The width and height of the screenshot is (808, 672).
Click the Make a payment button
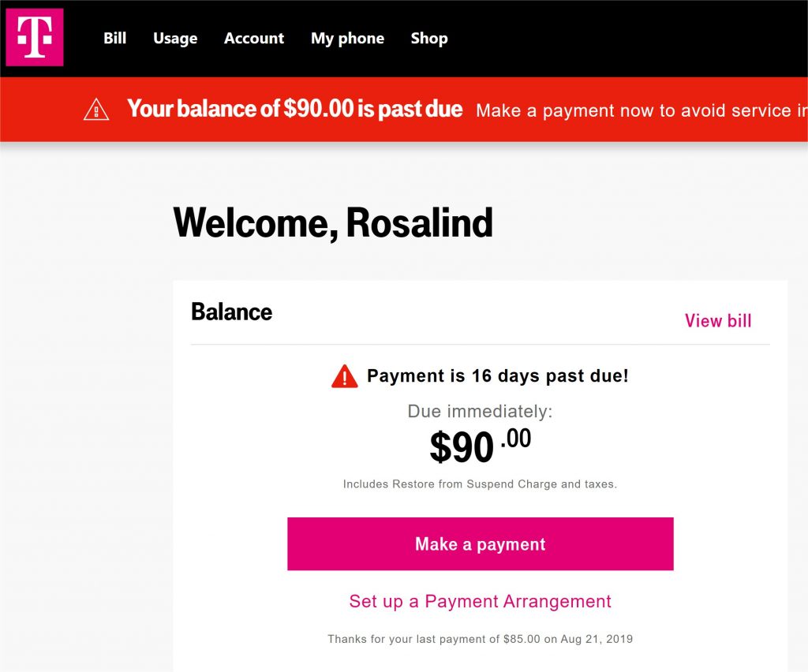(481, 543)
